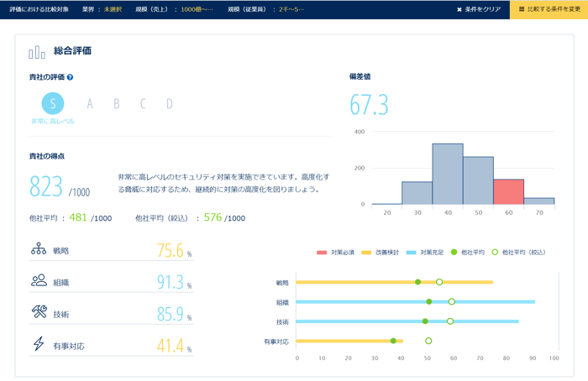
Task: Select the highlighted S rating circle
Action: tap(53, 103)
